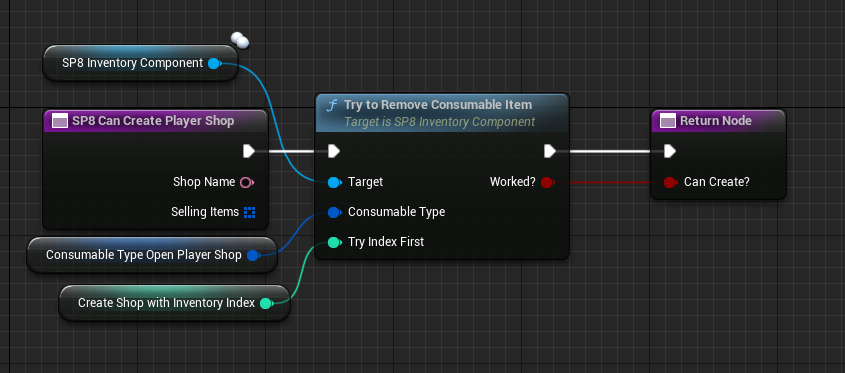Click the Shop Name output pin
The image size is (845, 373).
pos(246,182)
